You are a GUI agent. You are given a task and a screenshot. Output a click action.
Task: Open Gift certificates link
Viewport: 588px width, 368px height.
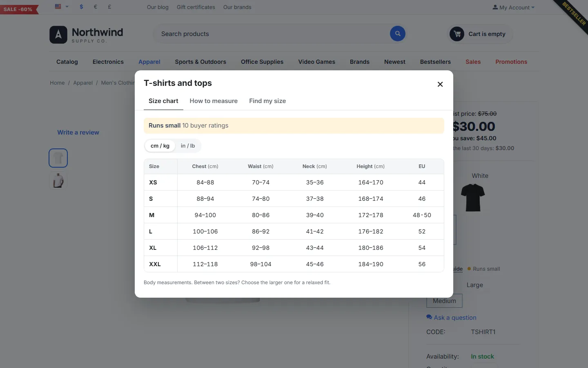pos(196,7)
